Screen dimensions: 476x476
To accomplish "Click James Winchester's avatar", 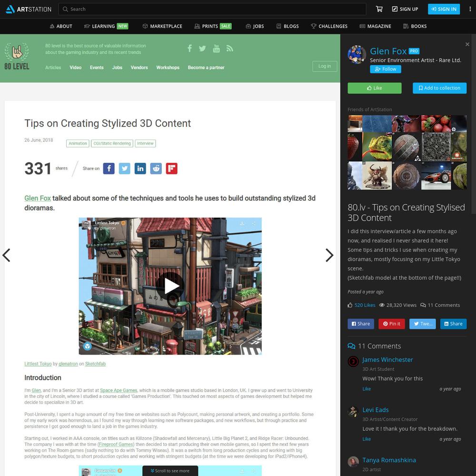I will click(353, 361).
